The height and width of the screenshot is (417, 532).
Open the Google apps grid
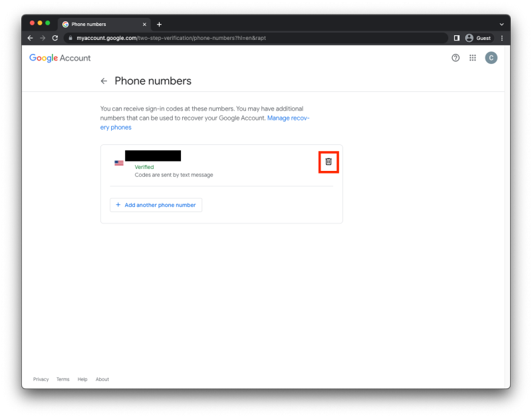472,58
